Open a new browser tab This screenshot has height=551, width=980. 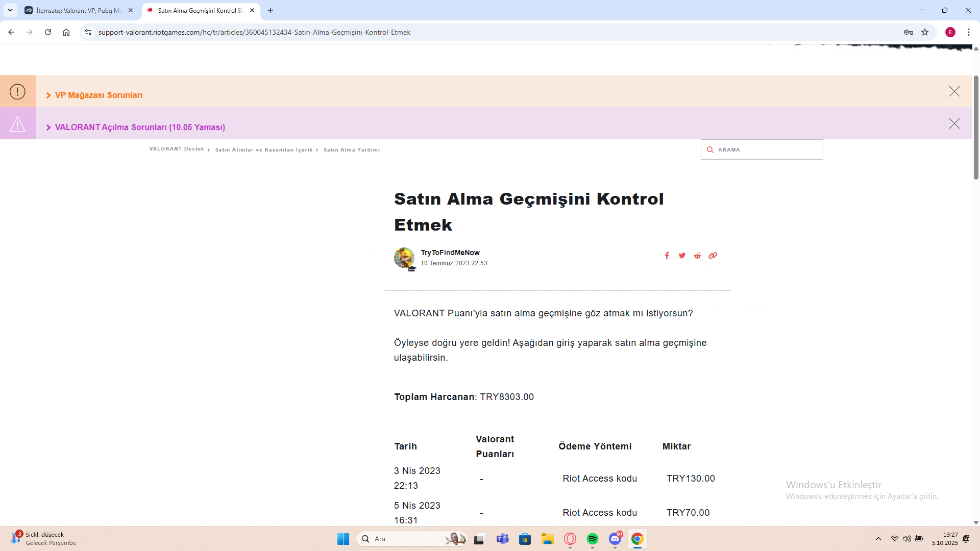click(271, 10)
